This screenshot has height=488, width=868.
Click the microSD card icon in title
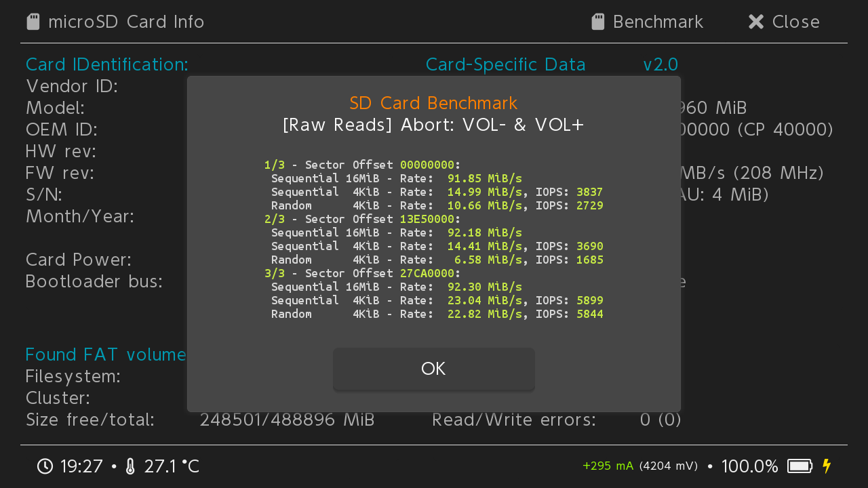(33, 22)
